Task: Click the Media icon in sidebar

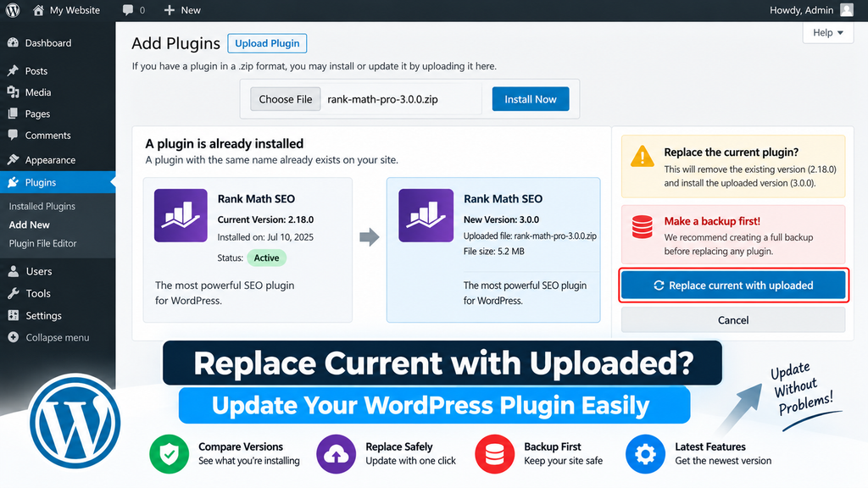Action: pyautogui.click(x=14, y=92)
